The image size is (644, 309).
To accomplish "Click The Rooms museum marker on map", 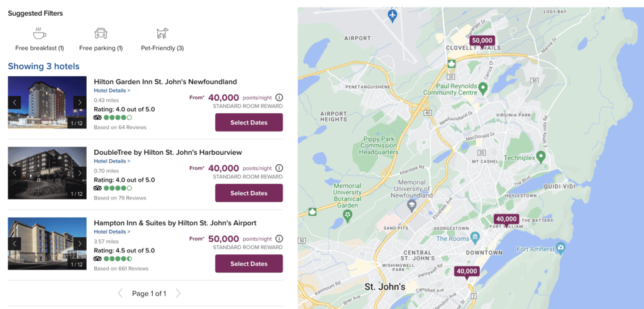I will [475, 238].
